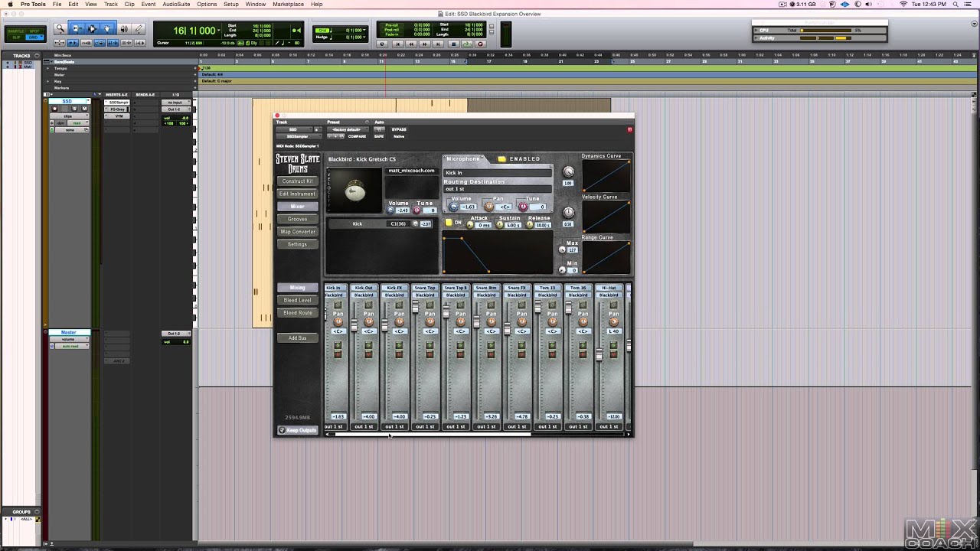This screenshot has height=551, width=980.
Task: Click the Construct Kit button
Action: [297, 181]
